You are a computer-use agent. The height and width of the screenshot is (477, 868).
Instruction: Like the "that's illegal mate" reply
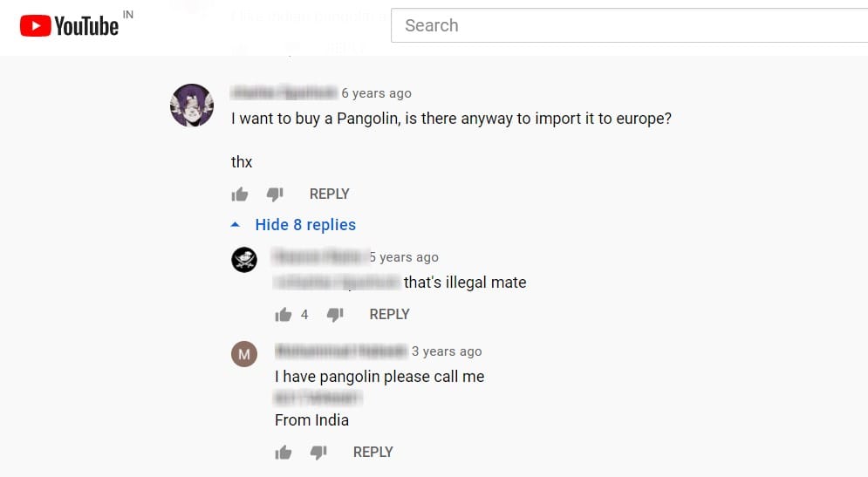click(x=284, y=315)
